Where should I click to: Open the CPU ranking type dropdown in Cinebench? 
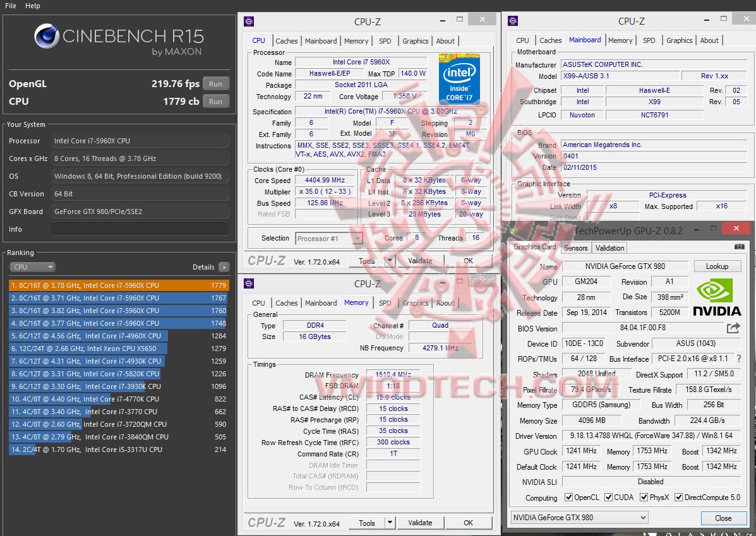[x=32, y=266]
